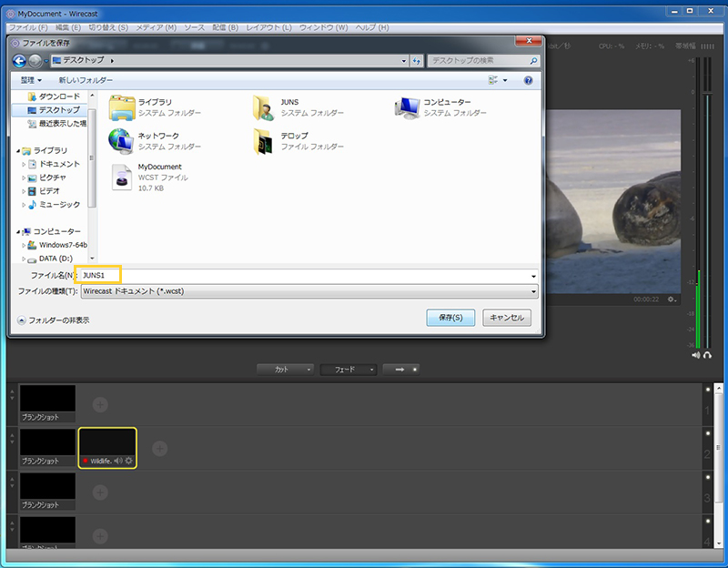
Task: Toggle layer 4 visibility dot
Action: pyautogui.click(x=708, y=521)
